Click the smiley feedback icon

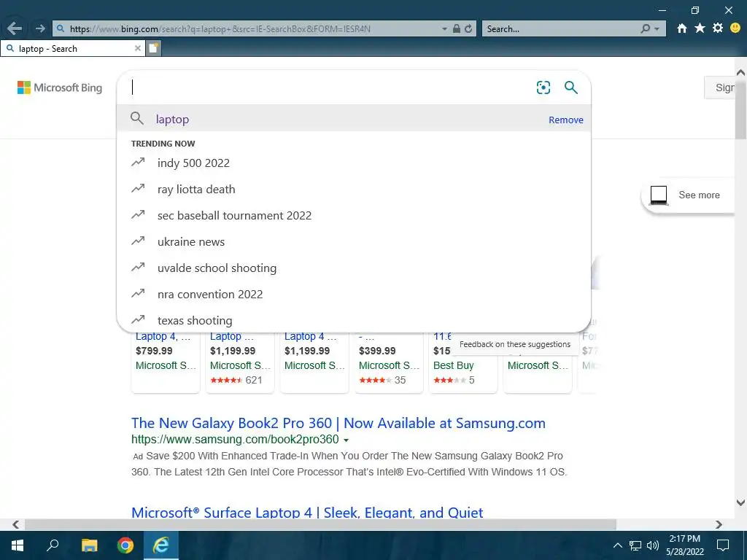tap(735, 28)
